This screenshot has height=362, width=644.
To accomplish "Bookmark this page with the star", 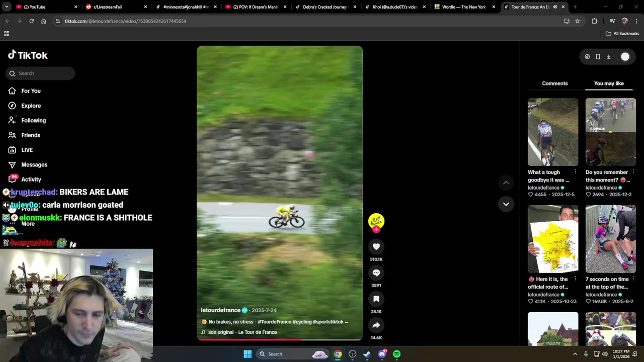I will (x=578, y=21).
